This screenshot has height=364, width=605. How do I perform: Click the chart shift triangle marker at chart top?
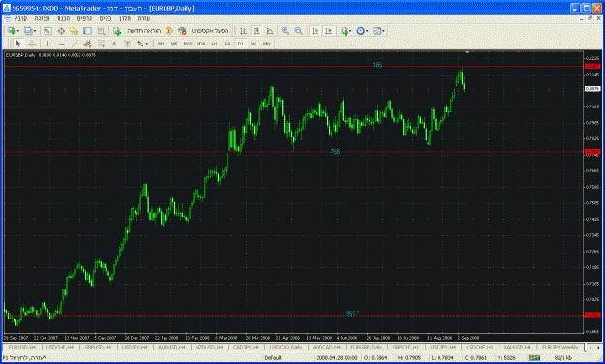point(467,52)
